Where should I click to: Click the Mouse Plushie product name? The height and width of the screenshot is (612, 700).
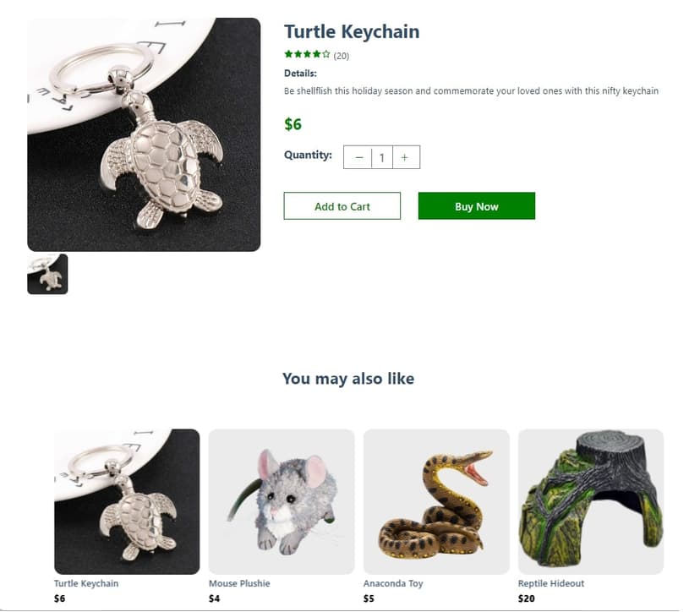(239, 583)
